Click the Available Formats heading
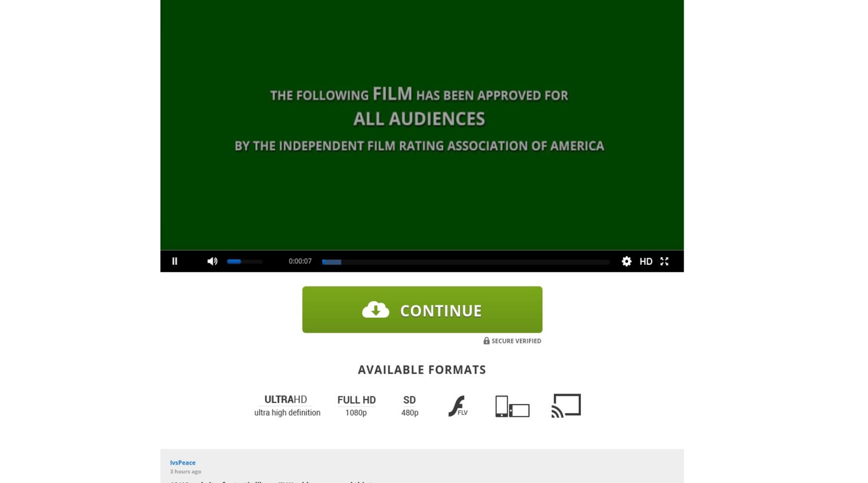The width and height of the screenshot is (868, 483). tap(422, 370)
